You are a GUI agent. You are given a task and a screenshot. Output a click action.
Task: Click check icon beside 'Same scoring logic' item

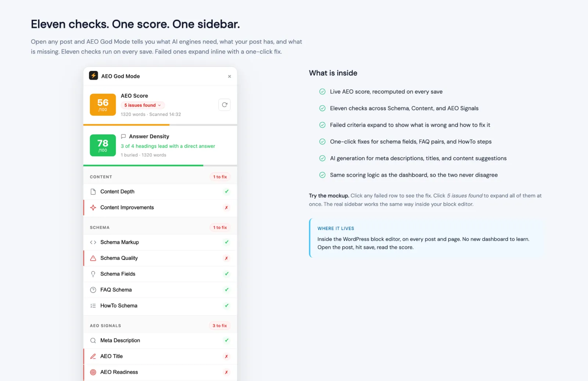(322, 175)
